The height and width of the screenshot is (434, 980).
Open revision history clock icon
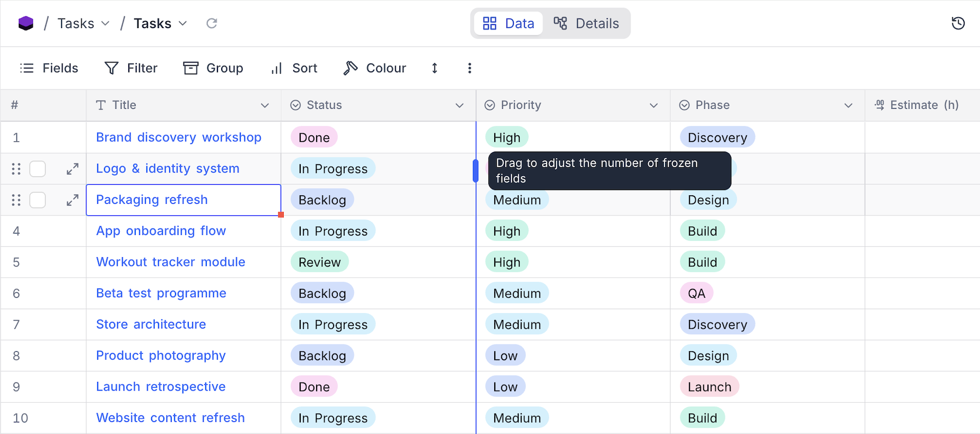(958, 23)
